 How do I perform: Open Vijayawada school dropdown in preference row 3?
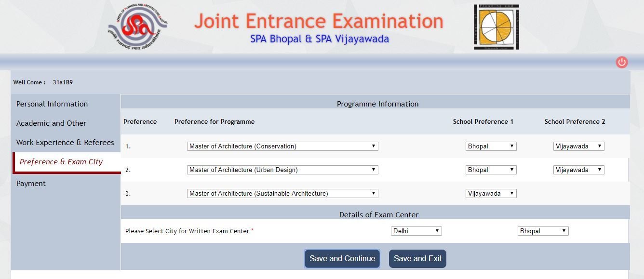491,193
